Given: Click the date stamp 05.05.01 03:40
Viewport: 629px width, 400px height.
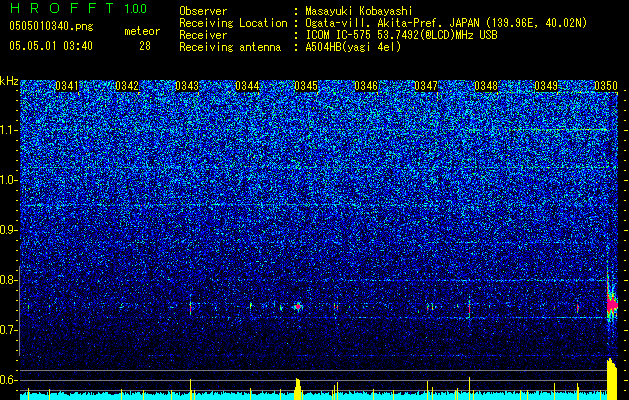Looking at the screenshot, I should click(51, 46).
